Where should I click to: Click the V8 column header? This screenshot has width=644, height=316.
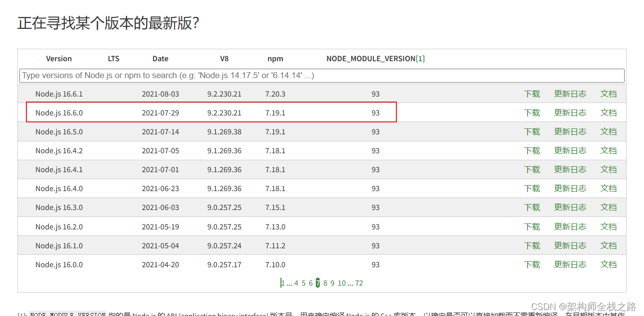(224, 59)
